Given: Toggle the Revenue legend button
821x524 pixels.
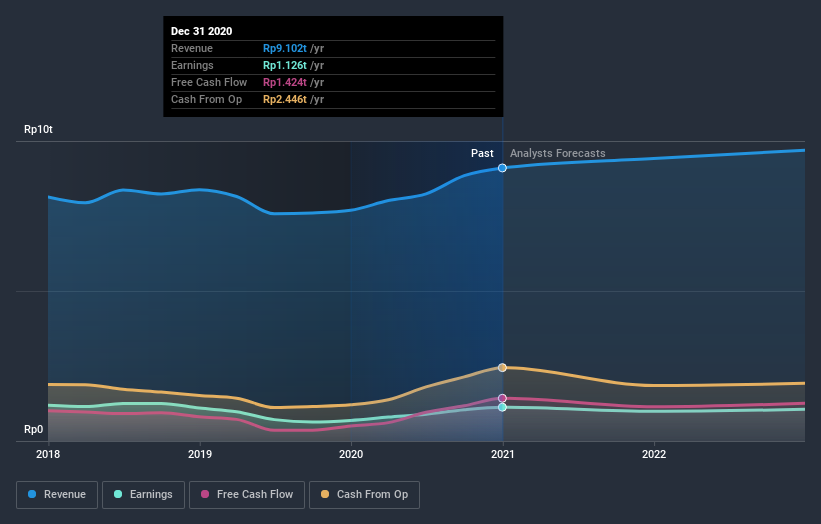Looking at the screenshot, I should (x=57, y=495).
